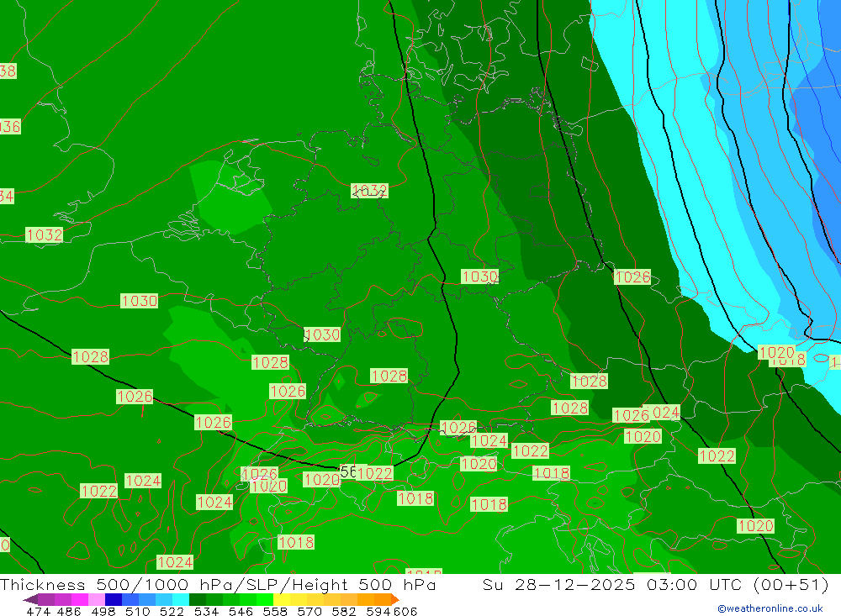Click the 510 legend value
This screenshot has width=841, height=616.
coord(137,611)
